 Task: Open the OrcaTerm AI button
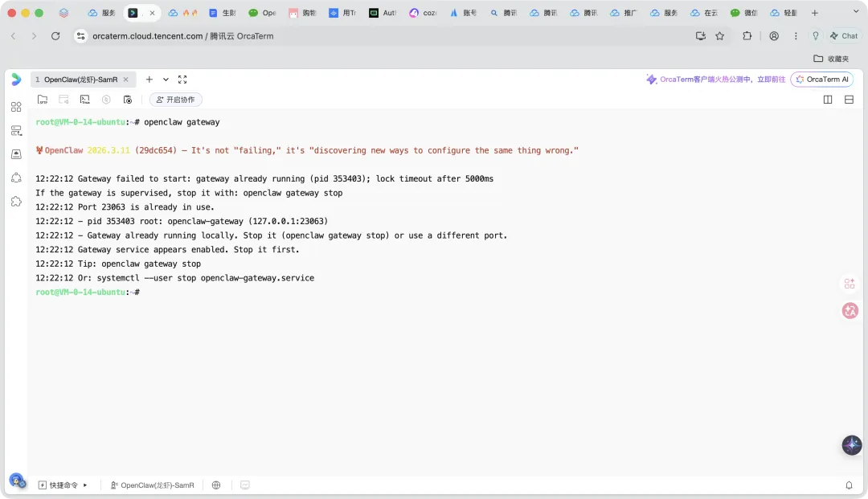(x=822, y=80)
